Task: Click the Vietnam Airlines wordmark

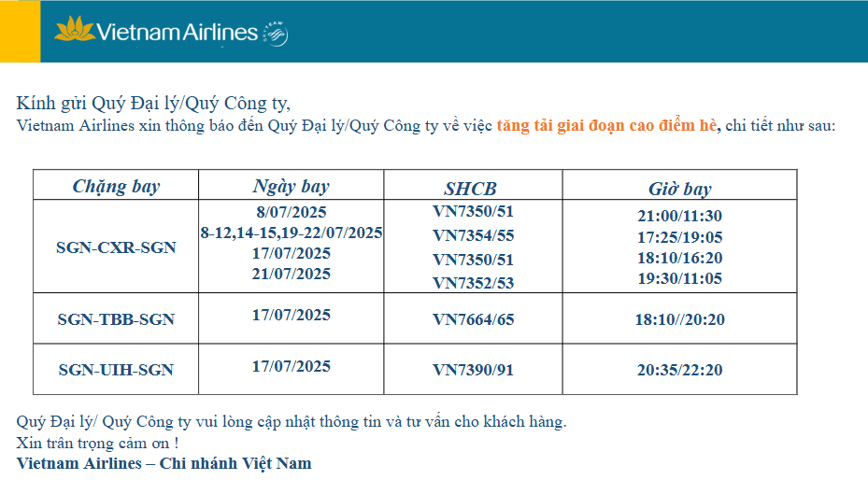Action: [178, 32]
